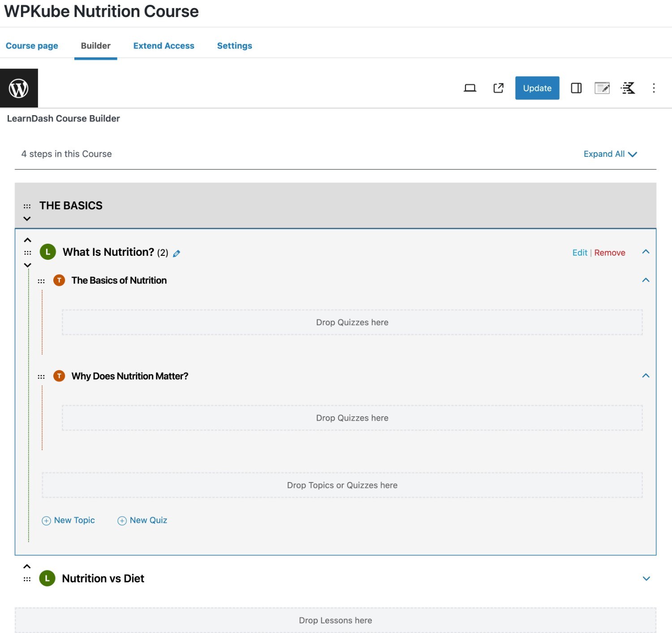The image size is (672, 633).
Task: Grab The Basics of Nutrition drag handle
Action: [41, 281]
